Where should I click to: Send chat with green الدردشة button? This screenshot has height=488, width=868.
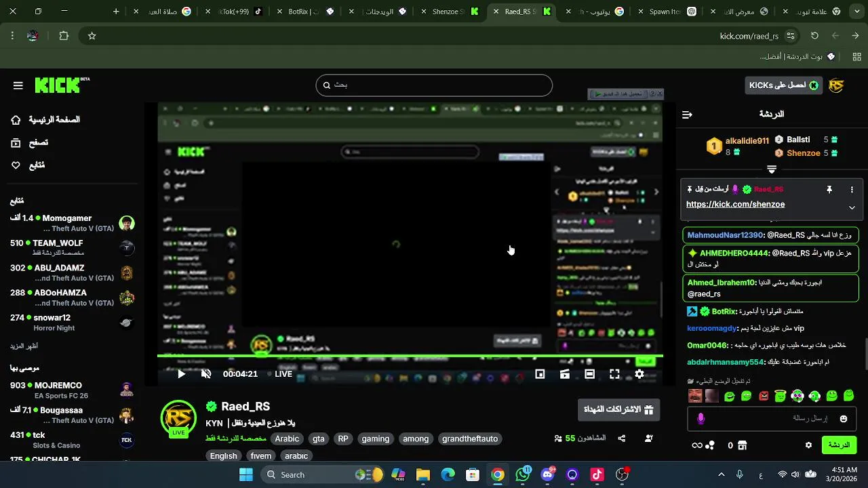839,445
